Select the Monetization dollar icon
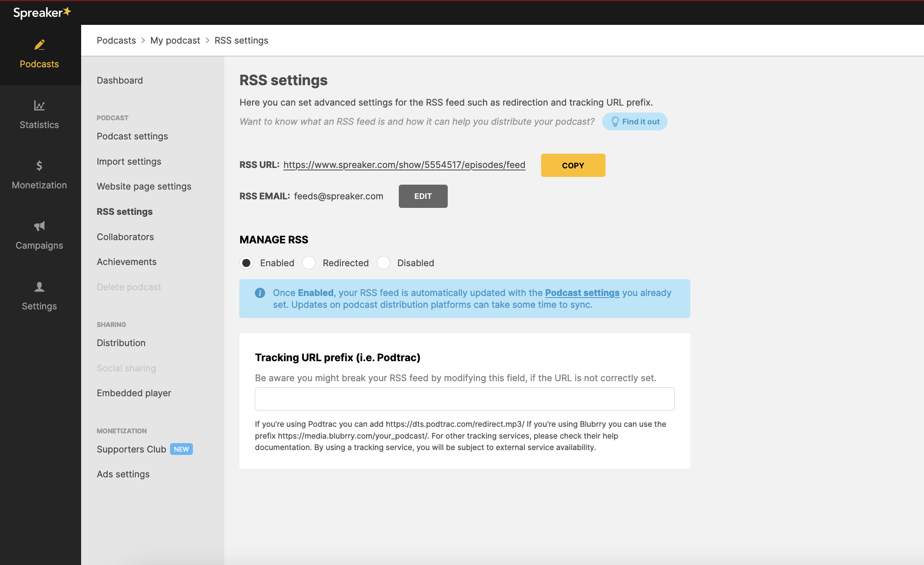Screen dimensions: 924x565 (x=39, y=166)
